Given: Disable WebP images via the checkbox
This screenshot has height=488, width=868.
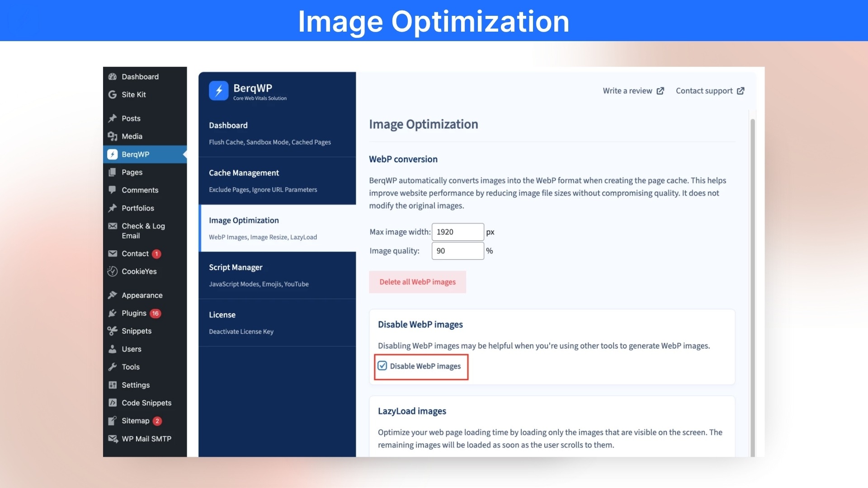Looking at the screenshot, I should click(x=382, y=366).
